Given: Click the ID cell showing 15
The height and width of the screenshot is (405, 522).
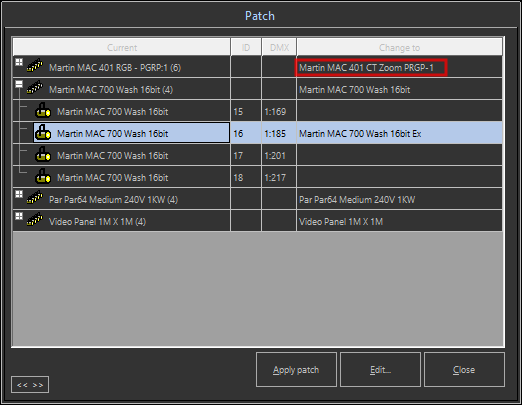Looking at the screenshot, I should (x=246, y=111).
